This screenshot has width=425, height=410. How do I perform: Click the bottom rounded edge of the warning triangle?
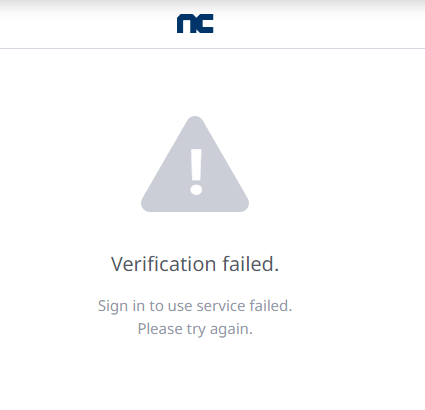[x=195, y=208]
